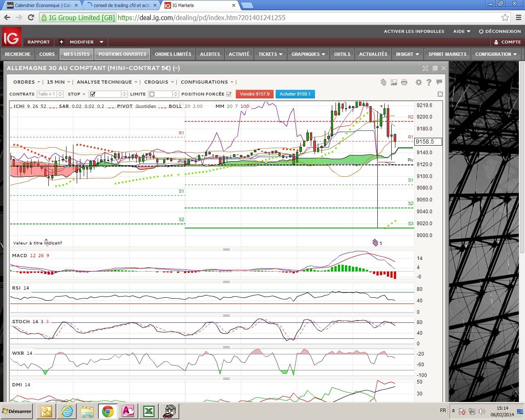Viewport: 525px width, 420px height.
Task: Select the Alertes menu item
Action: pyautogui.click(x=210, y=54)
